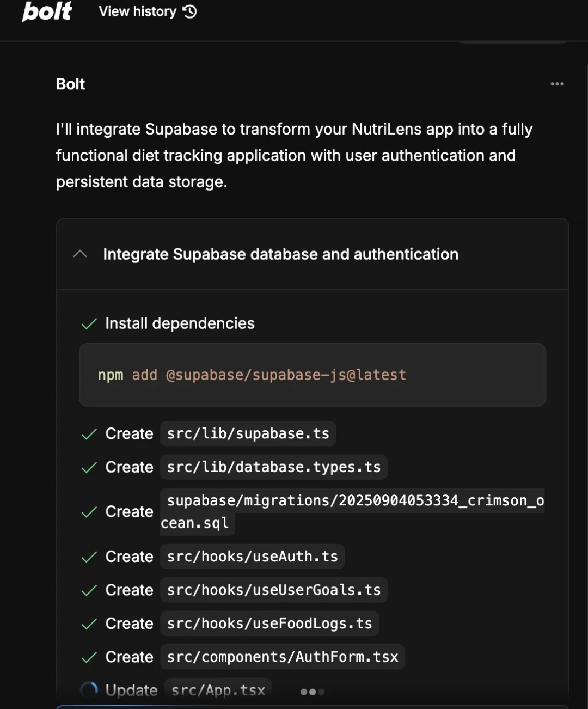588x709 pixels.
Task: Click the loading spinner beside Update App.tsx
Action: click(x=89, y=690)
